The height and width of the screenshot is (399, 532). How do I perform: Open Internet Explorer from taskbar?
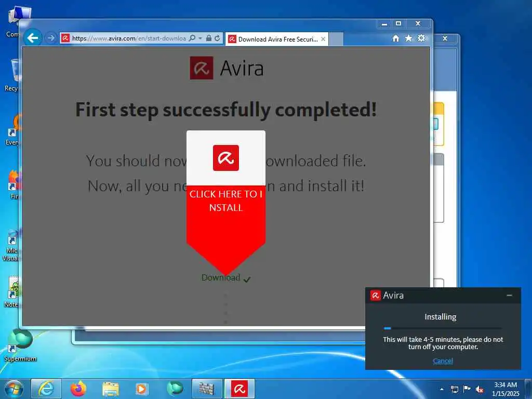point(46,389)
